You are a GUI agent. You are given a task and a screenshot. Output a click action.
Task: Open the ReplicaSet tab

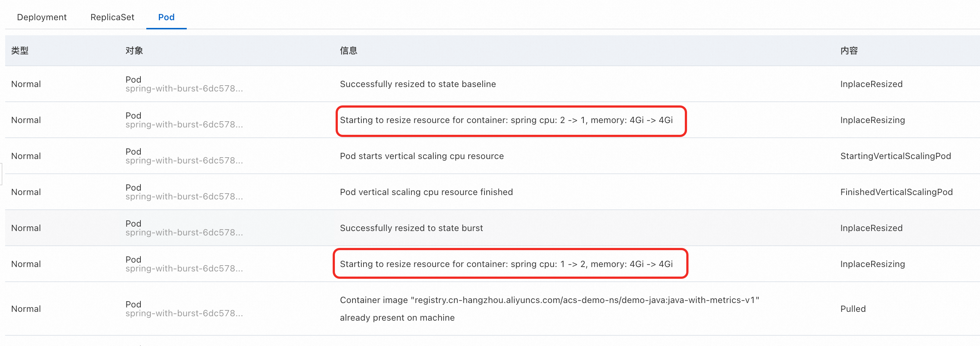tap(112, 17)
